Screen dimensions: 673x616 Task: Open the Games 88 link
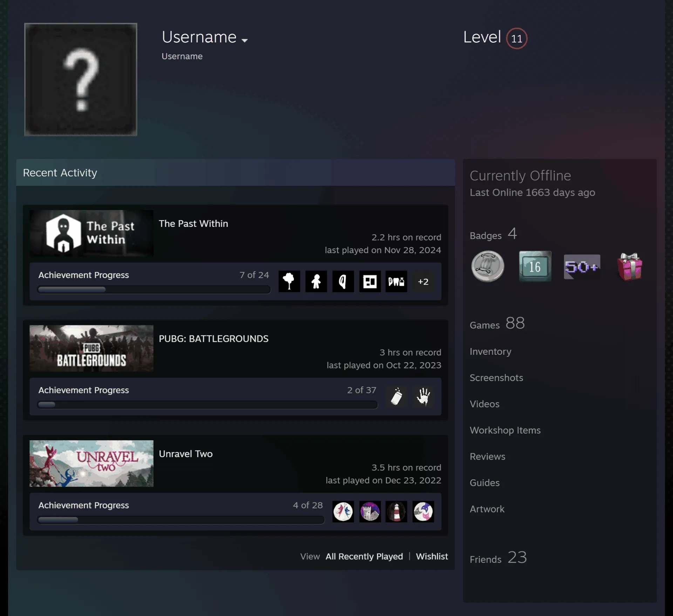click(x=497, y=323)
